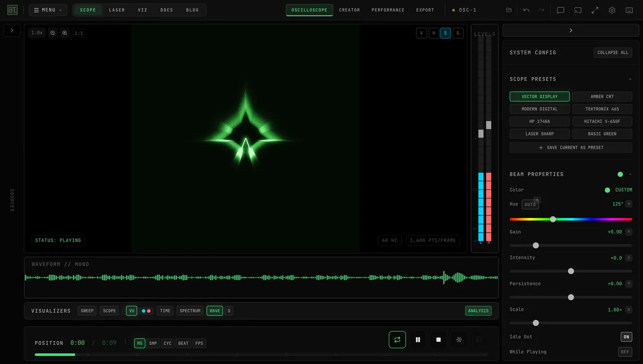Show keyboard shortcuts icon

[629, 10]
